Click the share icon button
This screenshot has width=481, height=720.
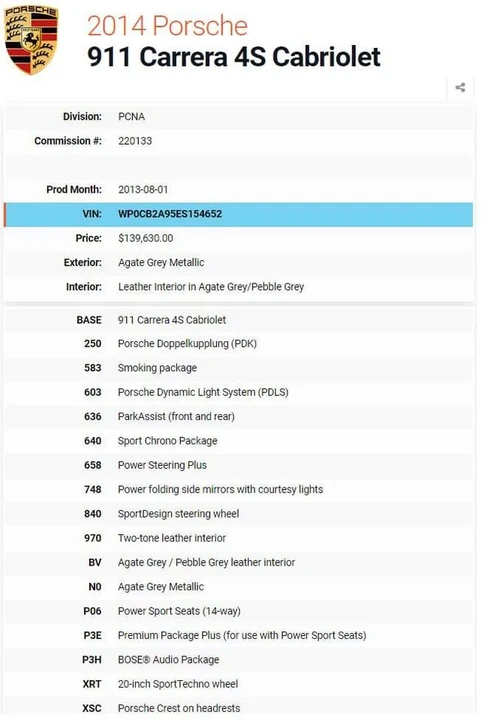460,87
